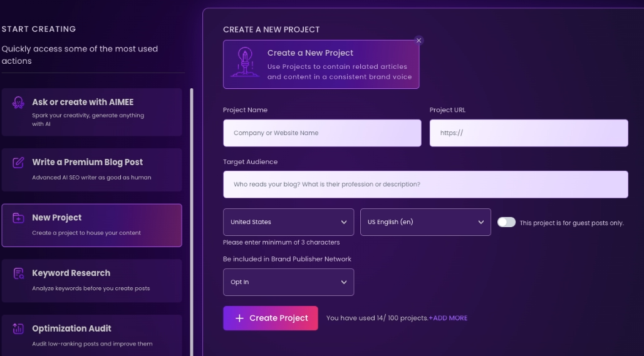Click the Premium Blog Post pencil icon

pyautogui.click(x=18, y=163)
